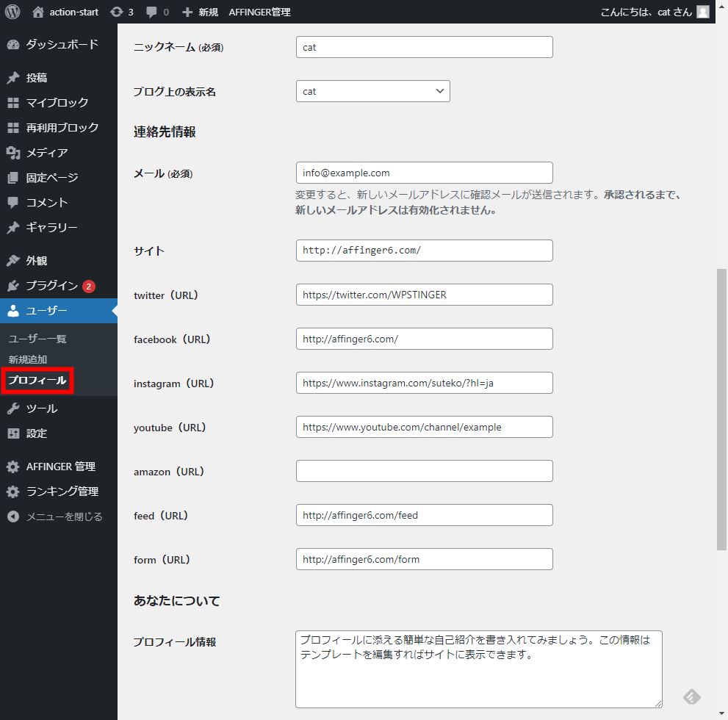Click the plugin update badge showing 2
This screenshot has width=728, height=720.
pos(89,287)
